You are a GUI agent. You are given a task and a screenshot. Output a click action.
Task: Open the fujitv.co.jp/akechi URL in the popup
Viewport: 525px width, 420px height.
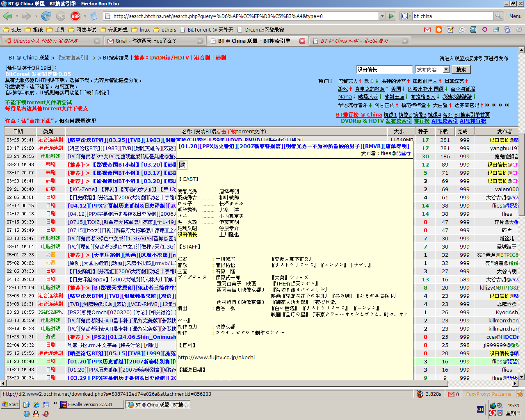[x=216, y=357]
